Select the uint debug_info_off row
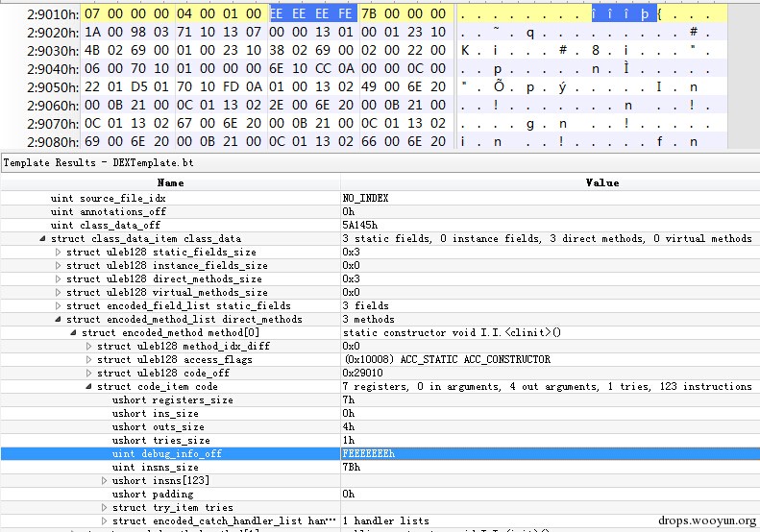Screen dimensions: 760x532 click(x=380, y=453)
